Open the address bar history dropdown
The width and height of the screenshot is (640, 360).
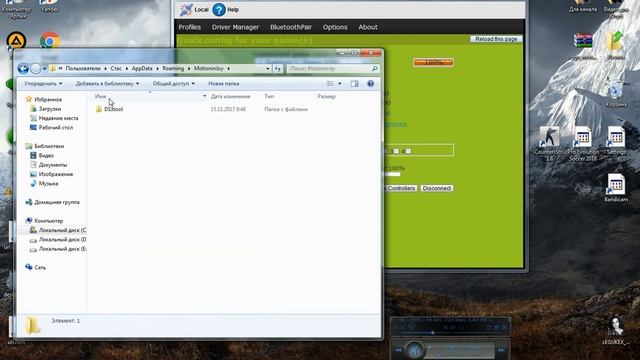click(268, 69)
